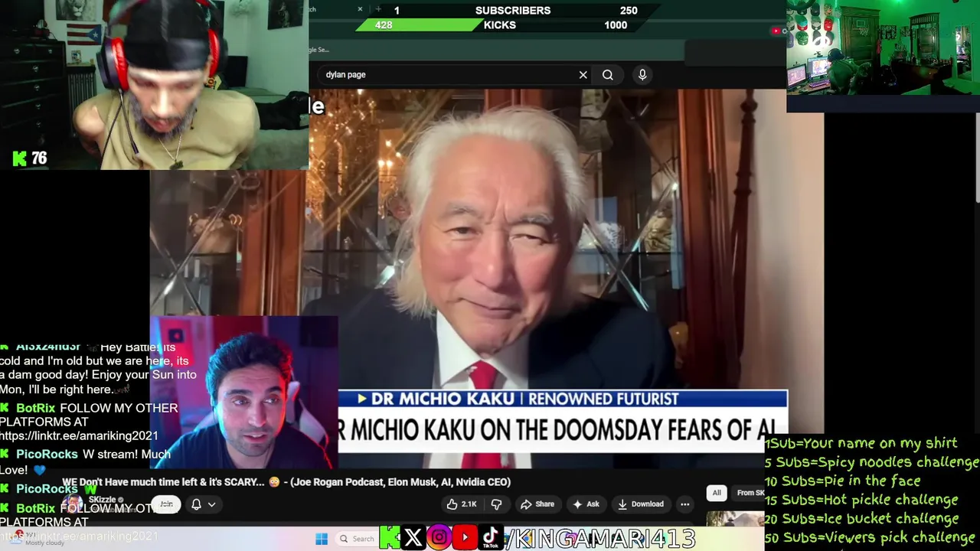
Task: Click the Instagram icon in overlay
Action: point(439,538)
